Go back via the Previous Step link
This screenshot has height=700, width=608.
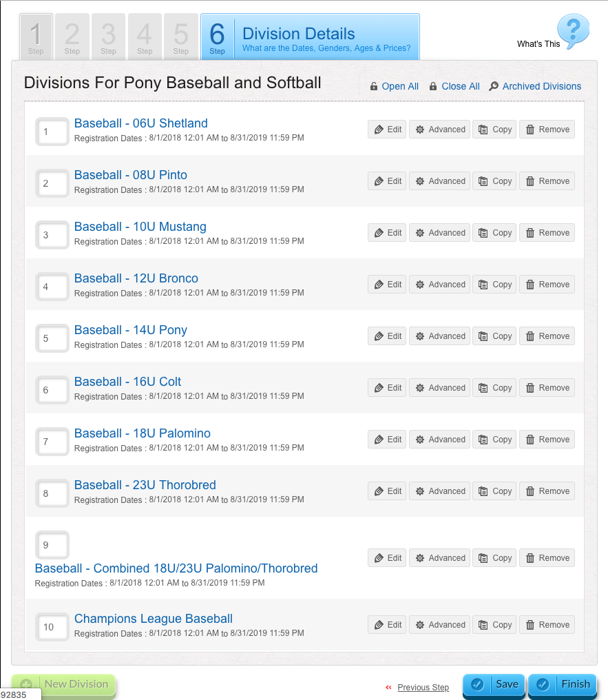423,688
